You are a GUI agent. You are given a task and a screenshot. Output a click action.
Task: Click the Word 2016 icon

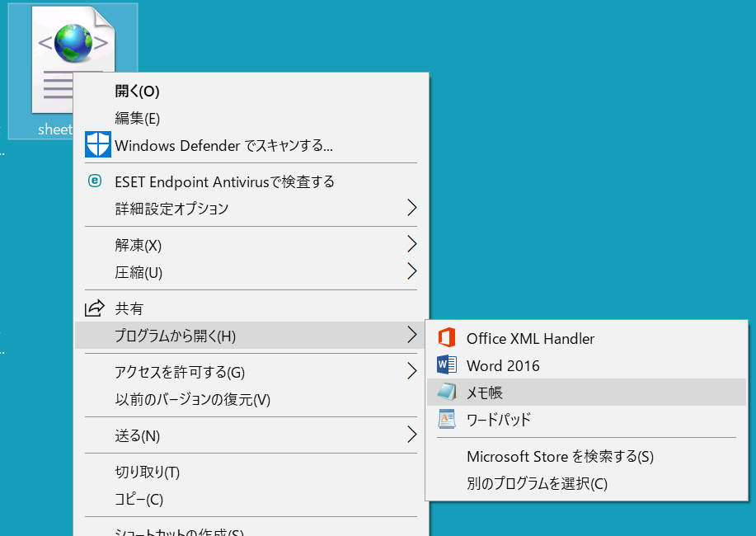click(447, 364)
